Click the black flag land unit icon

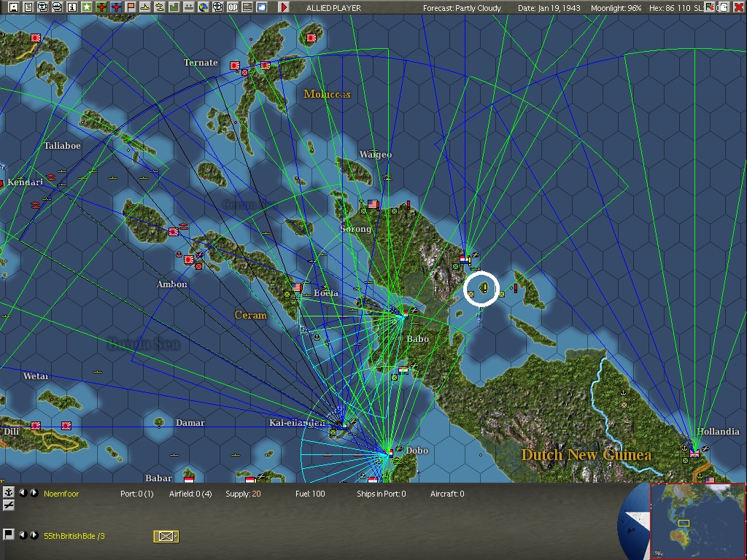point(8,534)
